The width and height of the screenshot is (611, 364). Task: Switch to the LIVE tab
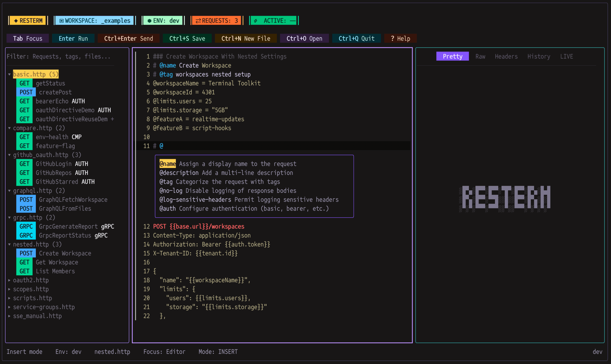pos(566,57)
